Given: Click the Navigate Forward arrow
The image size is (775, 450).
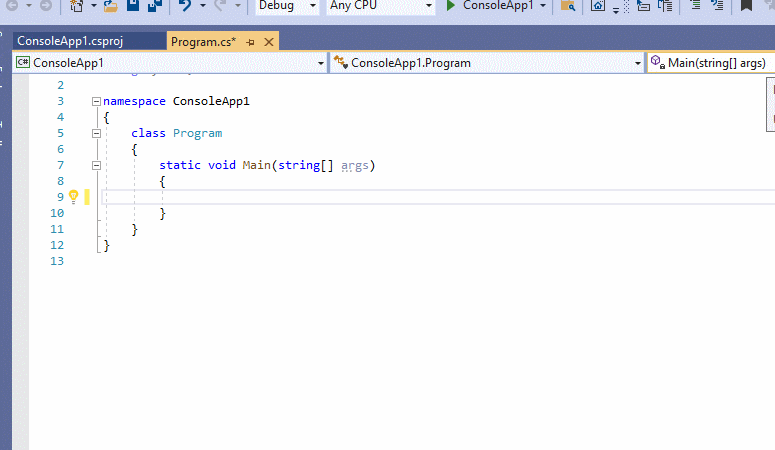Looking at the screenshot, I should 45,5.
